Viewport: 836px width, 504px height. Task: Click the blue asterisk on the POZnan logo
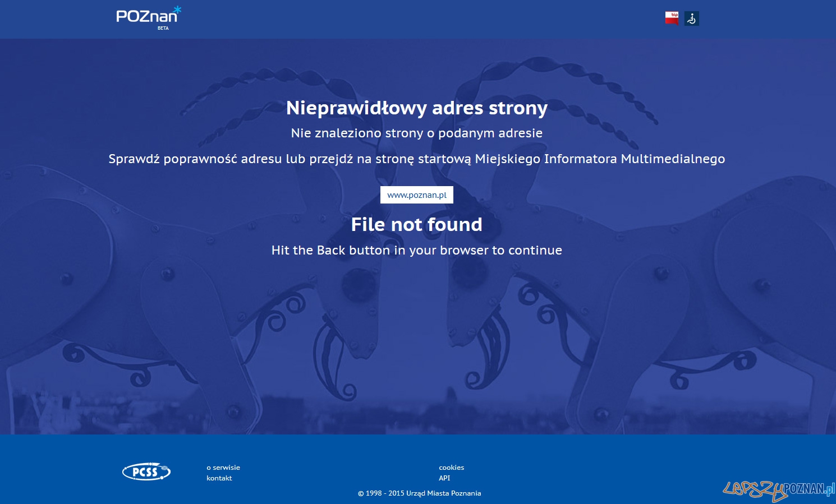tap(177, 9)
